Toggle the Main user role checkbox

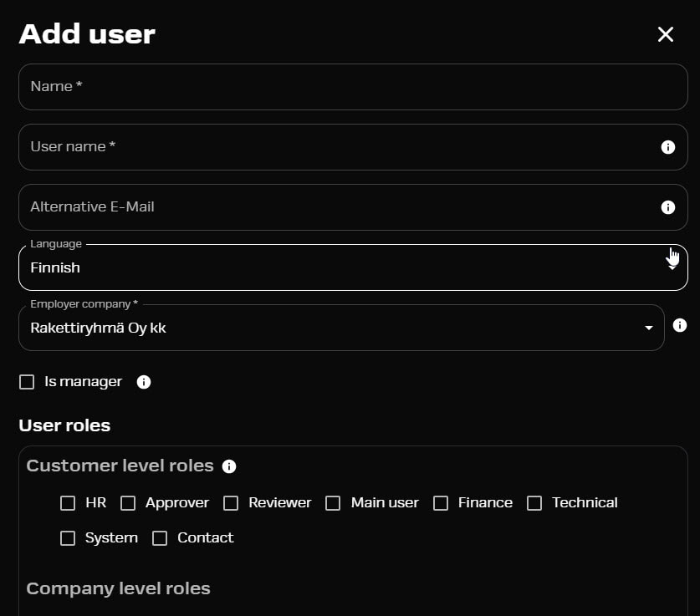coord(333,503)
